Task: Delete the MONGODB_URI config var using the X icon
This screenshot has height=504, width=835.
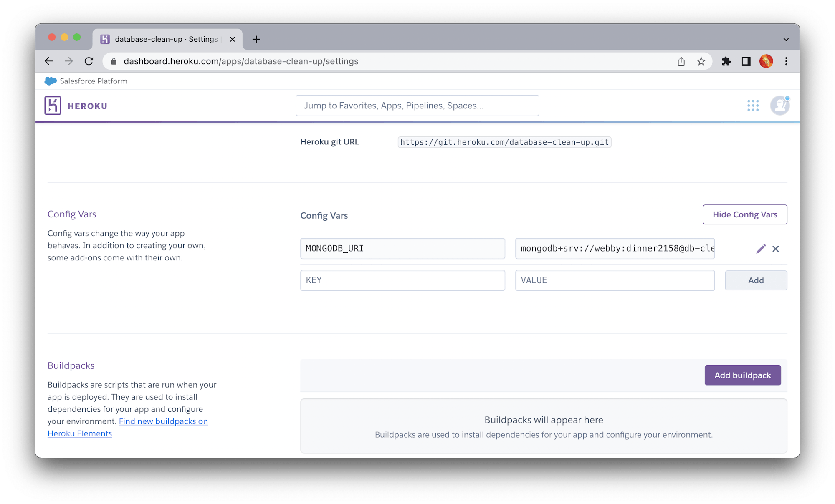Action: point(776,248)
